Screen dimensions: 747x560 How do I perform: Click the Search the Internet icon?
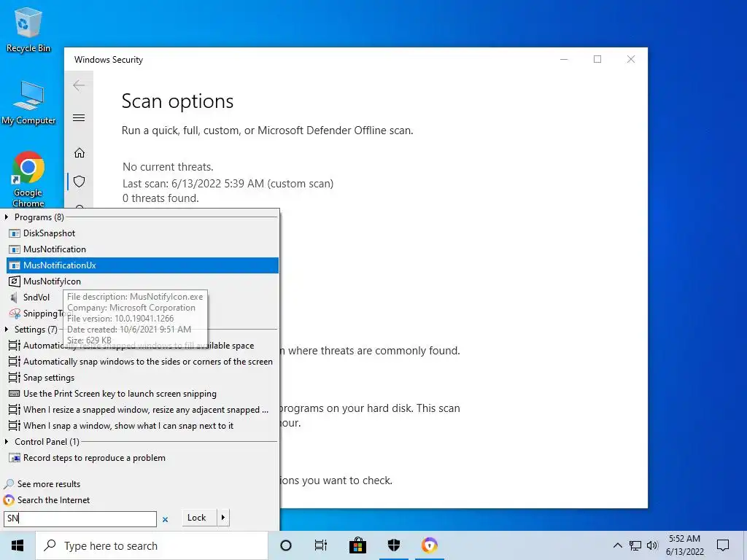9,500
